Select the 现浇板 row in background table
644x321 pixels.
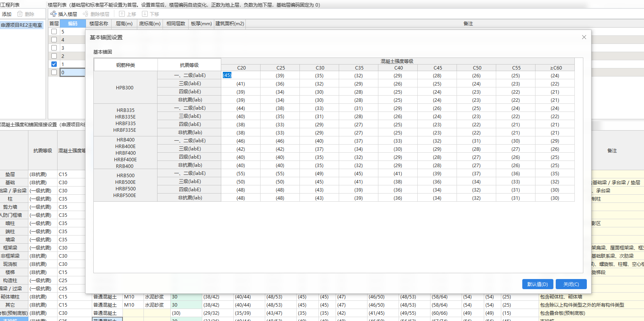click(x=10, y=264)
